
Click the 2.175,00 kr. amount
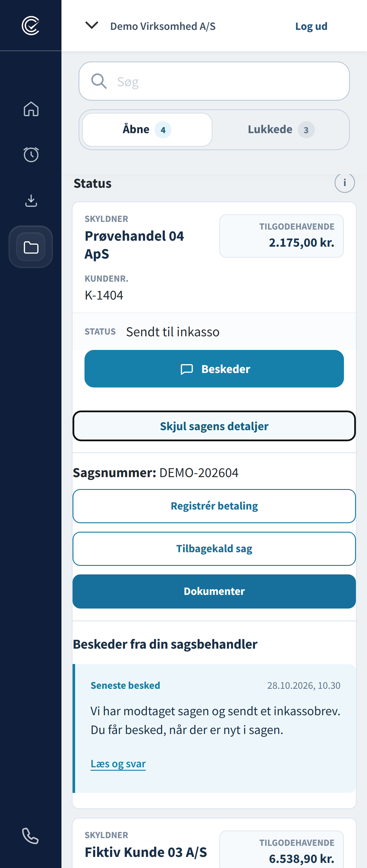click(301, 243)
